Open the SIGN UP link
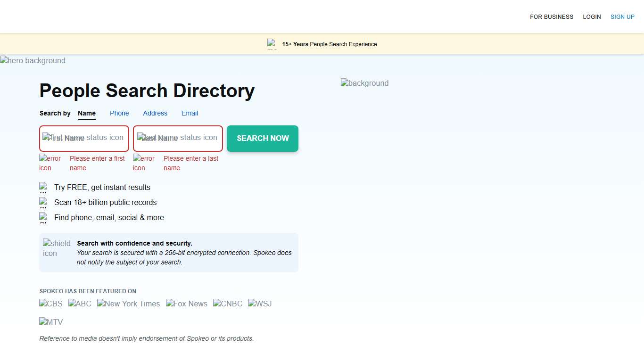644x362 pixels. click(622, 16)
